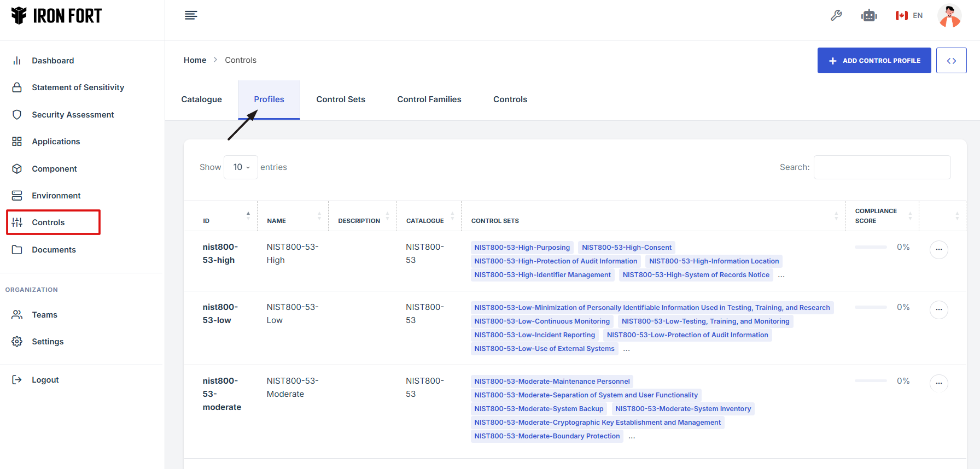Open actions menu for nist800-53-low row
This screenshot has width=980, height=469.
938,310
